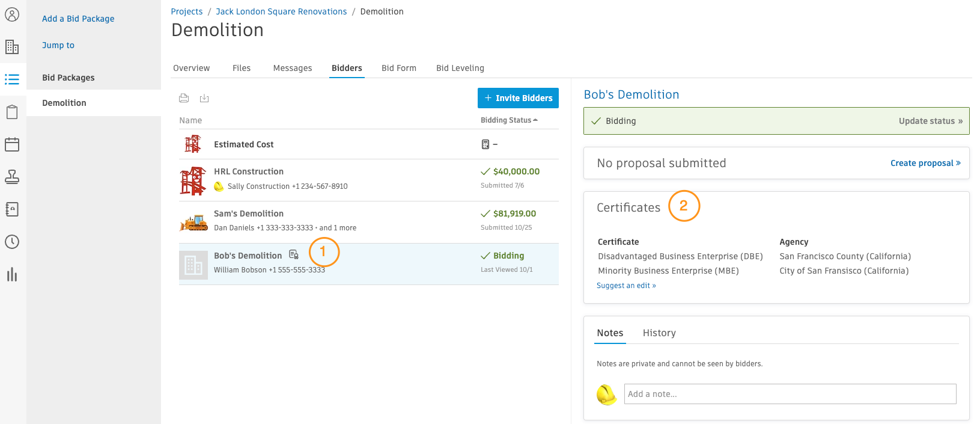Click the download icon above bidder list
This screenshot has width=980, height=424.
click(x=204, y=98)
